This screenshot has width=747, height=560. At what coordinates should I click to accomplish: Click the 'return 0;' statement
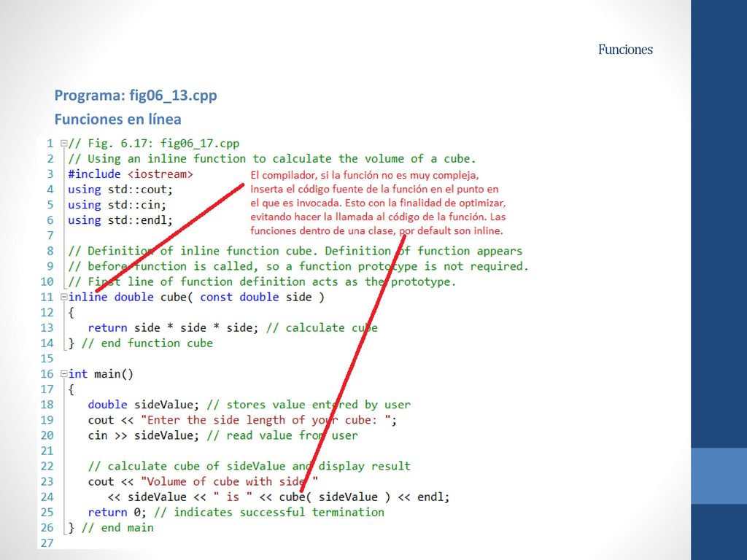(x=117, y=513)
